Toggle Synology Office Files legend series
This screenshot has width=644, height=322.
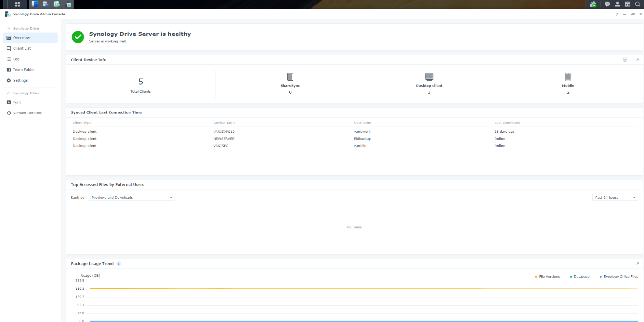click(619, 277)
